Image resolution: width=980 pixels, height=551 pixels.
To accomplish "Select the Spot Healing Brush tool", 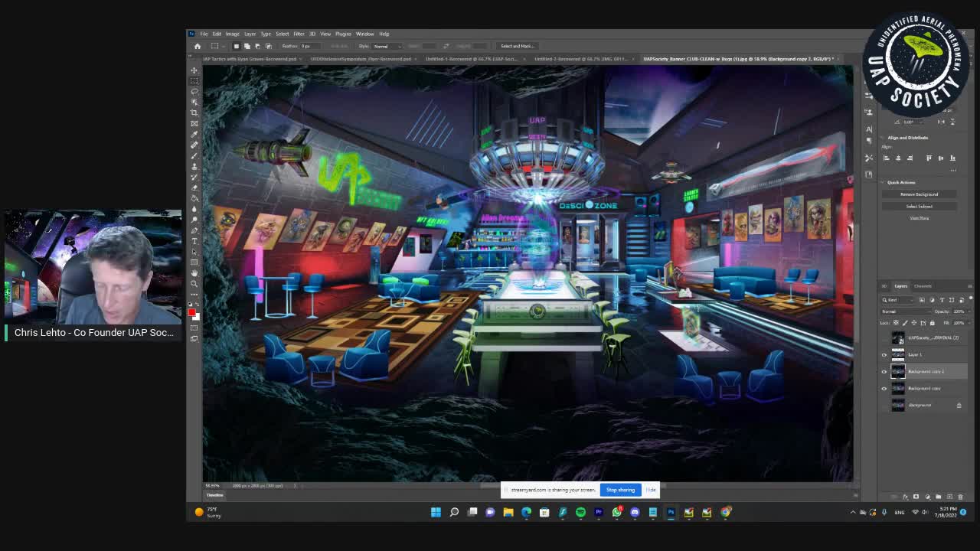I will pyautogui.click(x=194, y=145).
